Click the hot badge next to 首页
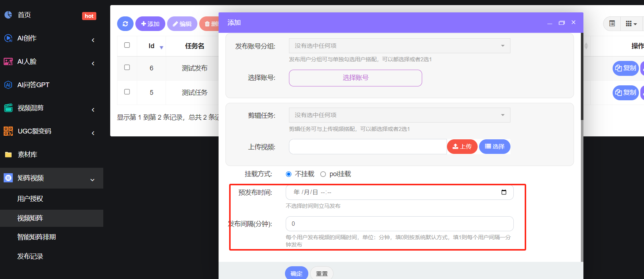644x279 pixels. point(89,16)
